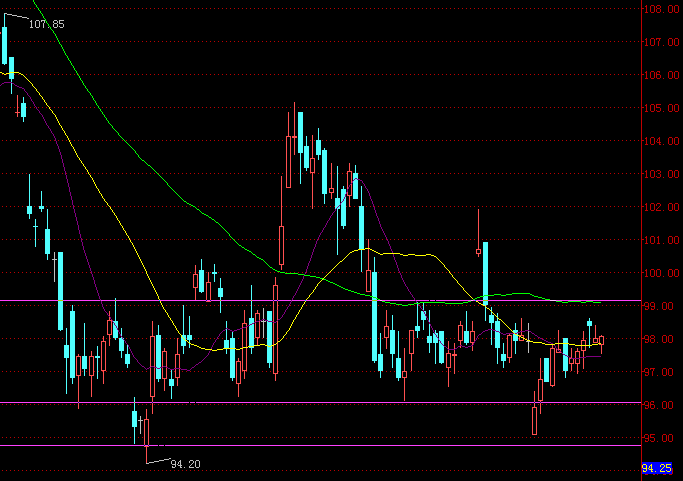The width and height of the screenshot is (683, 481).
Task: Click the 99.00 price axis label
Action: (x=661, y=306)
